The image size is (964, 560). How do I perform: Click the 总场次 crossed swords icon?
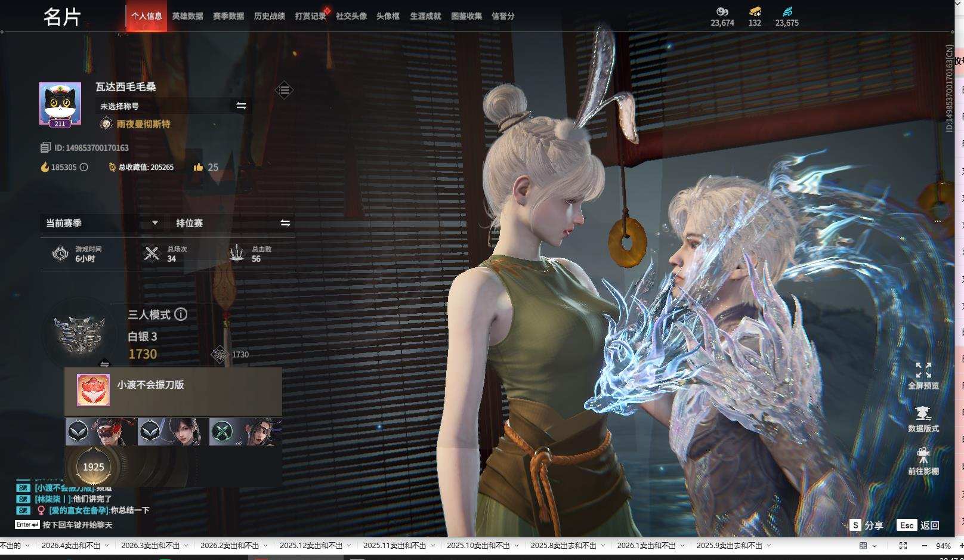pos(152,253)
